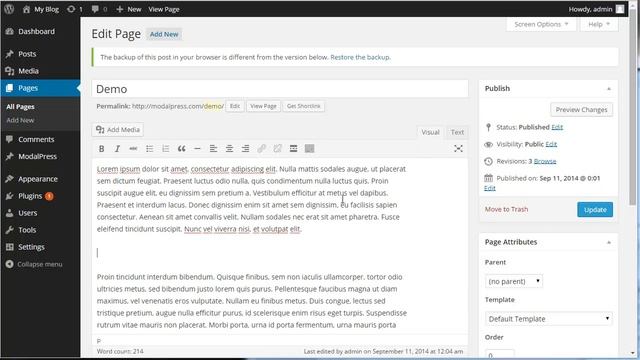Open My Blog site link
Screen dimensions: 640x360
41,9
